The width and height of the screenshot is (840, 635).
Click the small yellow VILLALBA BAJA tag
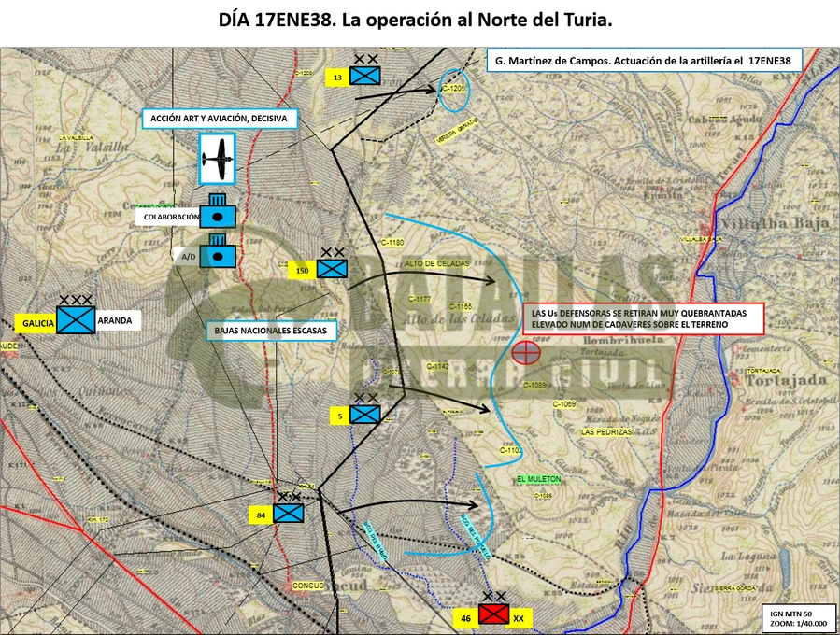click(x=702, y=239)
